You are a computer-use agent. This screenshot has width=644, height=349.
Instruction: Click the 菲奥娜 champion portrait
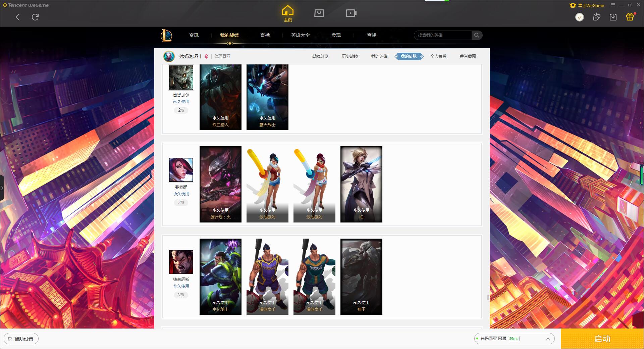(181, 170)
